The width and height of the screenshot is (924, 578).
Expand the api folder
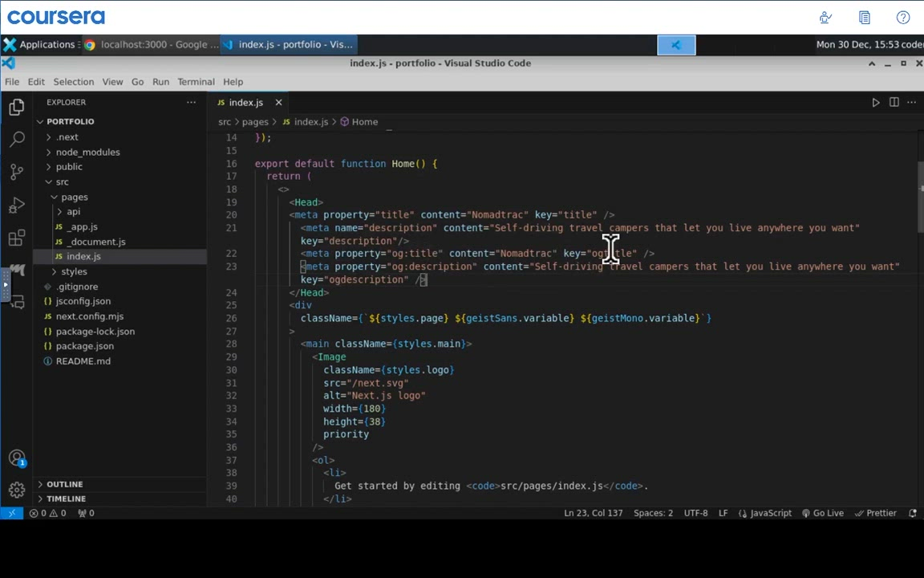[x=120, y=212]
